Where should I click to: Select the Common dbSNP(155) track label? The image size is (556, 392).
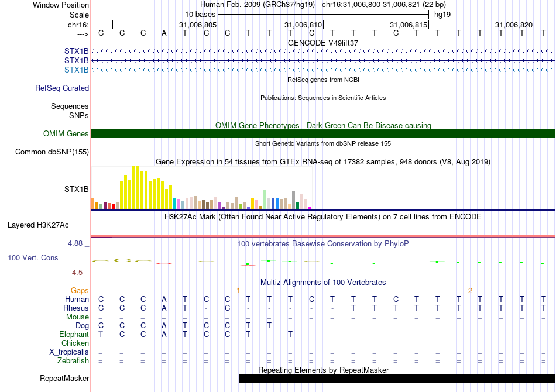point(52,152)
